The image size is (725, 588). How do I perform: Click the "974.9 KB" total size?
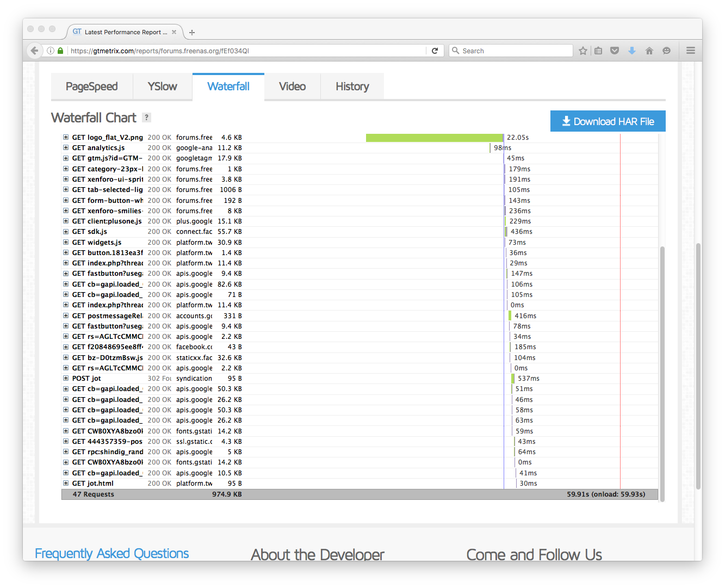(227, 494)
